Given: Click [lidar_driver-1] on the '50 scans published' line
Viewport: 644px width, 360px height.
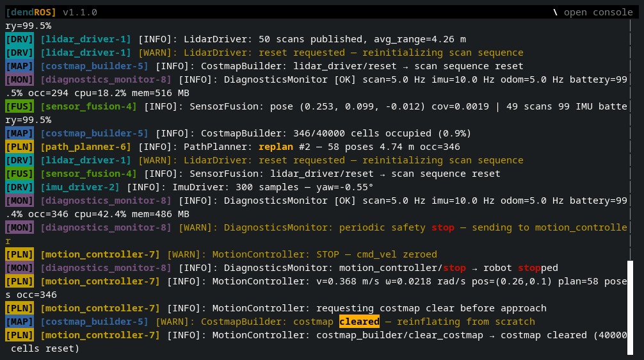Looking at the screenshot, I should coord(85,39).
